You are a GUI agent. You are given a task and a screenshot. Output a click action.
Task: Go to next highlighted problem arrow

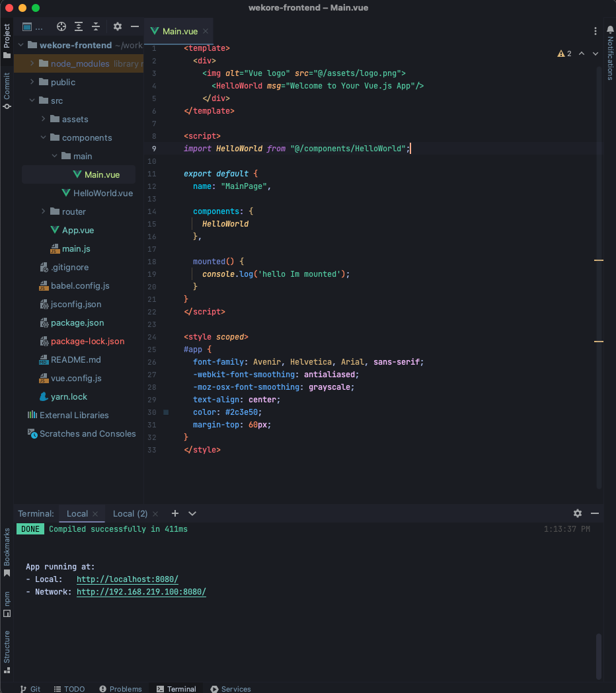point(596,54)
